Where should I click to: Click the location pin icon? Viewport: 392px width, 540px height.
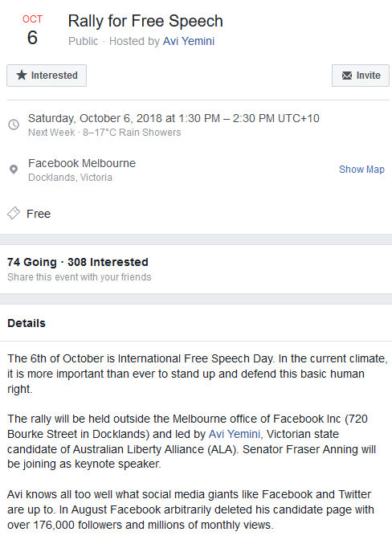(14, 170)
